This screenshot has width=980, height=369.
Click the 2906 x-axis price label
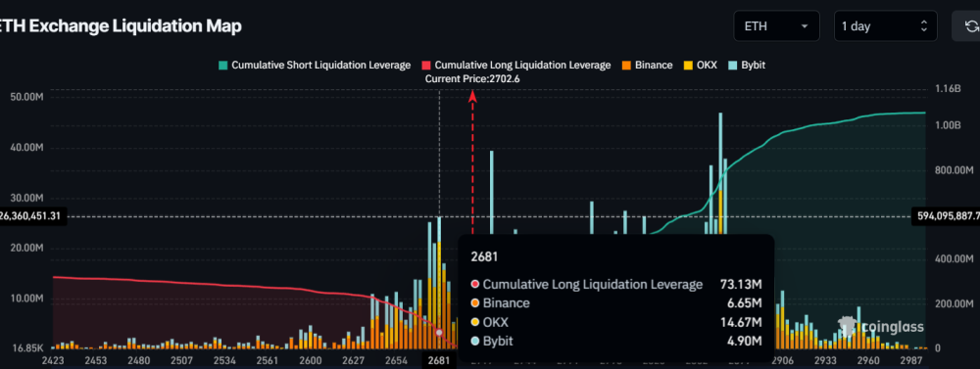[x=782, y=361]
